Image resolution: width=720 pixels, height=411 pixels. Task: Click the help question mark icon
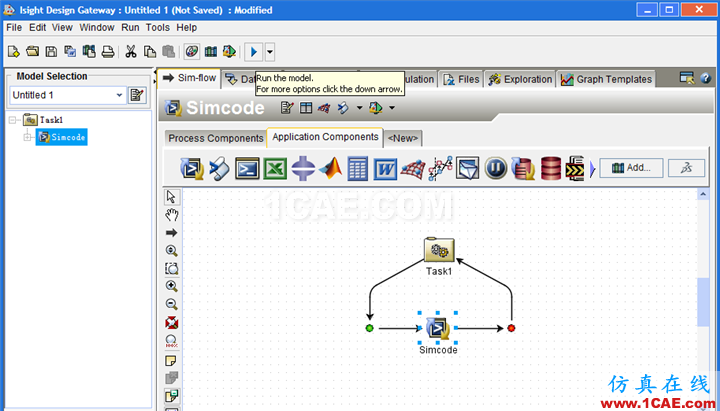pos(705,79)
